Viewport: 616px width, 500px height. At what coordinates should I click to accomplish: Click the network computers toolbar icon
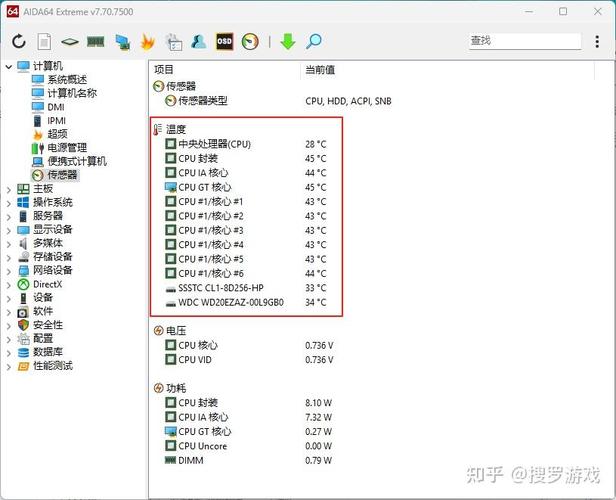[123, 42]
